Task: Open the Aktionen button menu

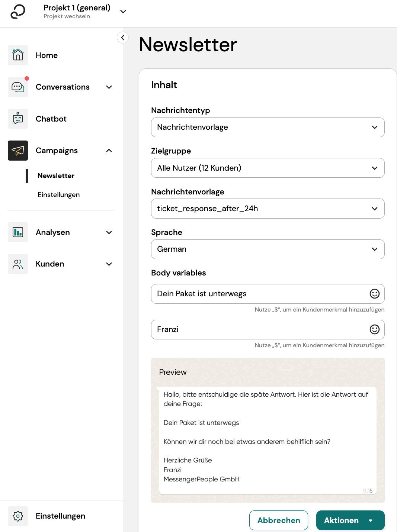Action: click(x=350, y=520)
